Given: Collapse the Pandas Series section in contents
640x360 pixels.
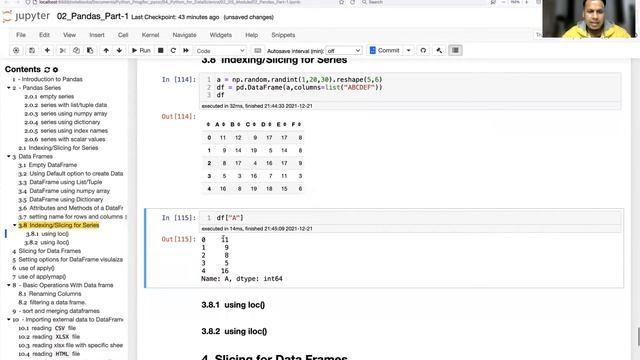Looking at the screenshot, I should (x=9, y=88).
